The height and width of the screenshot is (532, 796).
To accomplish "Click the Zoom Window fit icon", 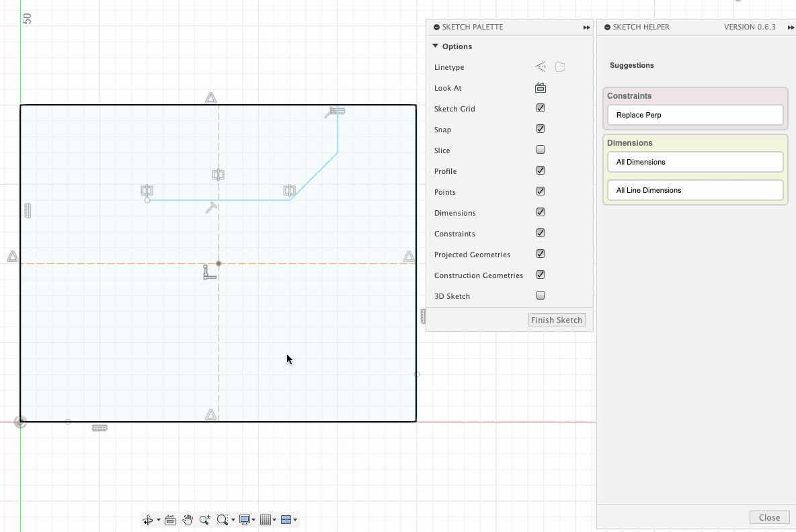I will pyautogui.click(x=223, y=520).
